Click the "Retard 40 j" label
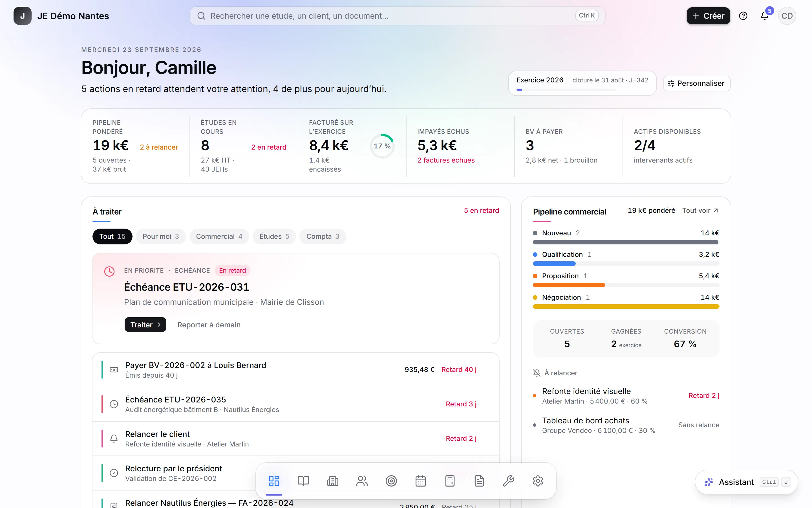 (x=459, y=370)
